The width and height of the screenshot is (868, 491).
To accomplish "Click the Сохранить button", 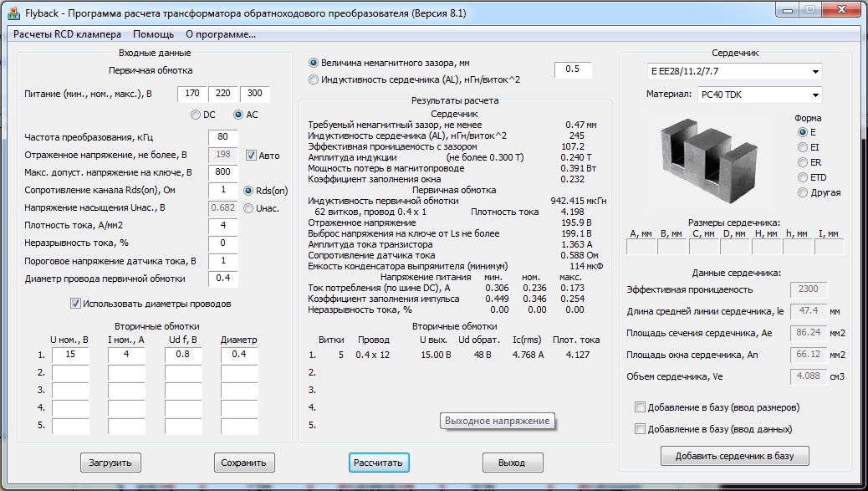I will 244,463.
